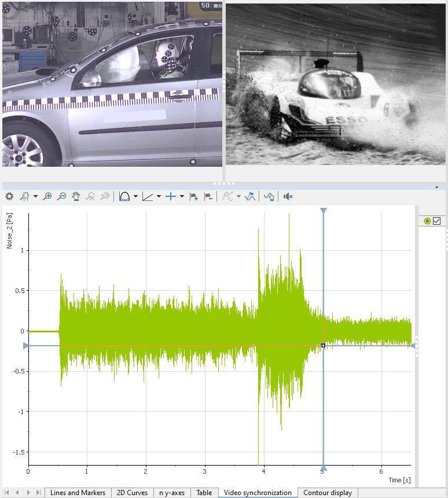Screen dimensions: 448x498
Task: Expand the crosshair cursor dropdown arrow
Action: pyautogui.click(x=182, y=197)
